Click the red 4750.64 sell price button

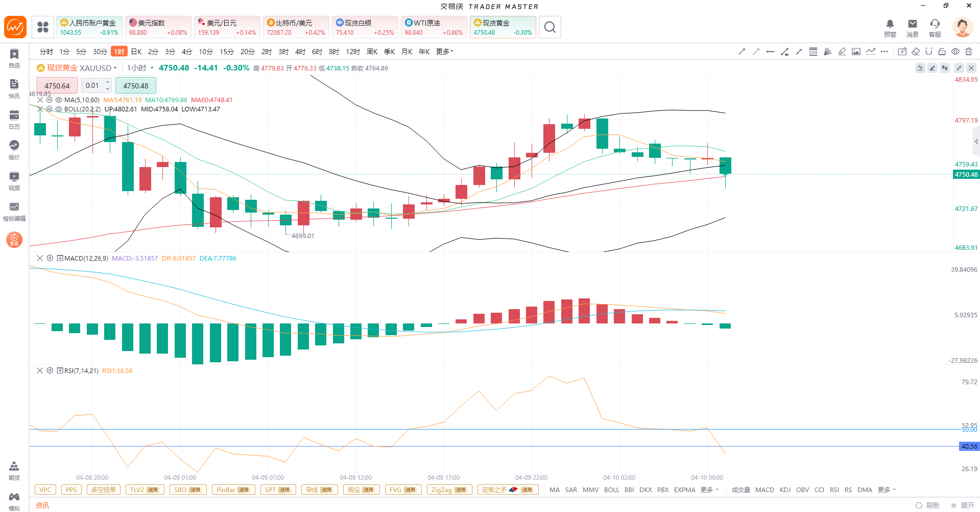tap(57, 86)
